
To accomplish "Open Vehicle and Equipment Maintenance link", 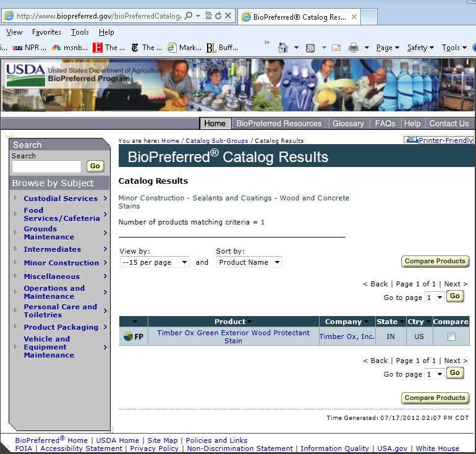I will tap(49, 347).
